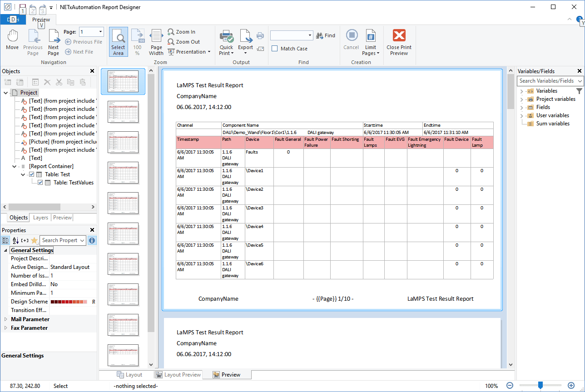This screenshot has width=585, height=392.
Task: Click the zoom slider handle in status bar
Action: click(540, 386)
